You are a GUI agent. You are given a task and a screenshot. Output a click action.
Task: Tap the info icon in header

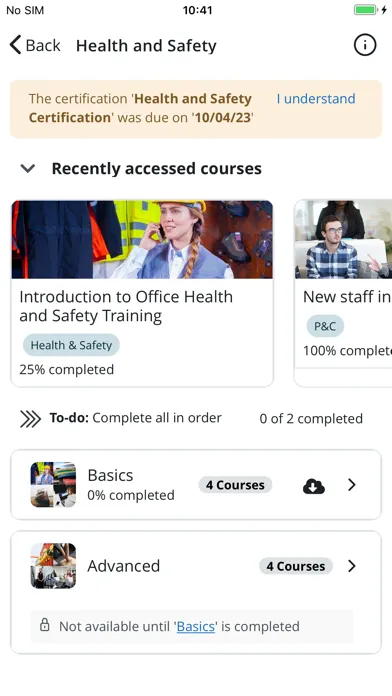coord(365,45)
